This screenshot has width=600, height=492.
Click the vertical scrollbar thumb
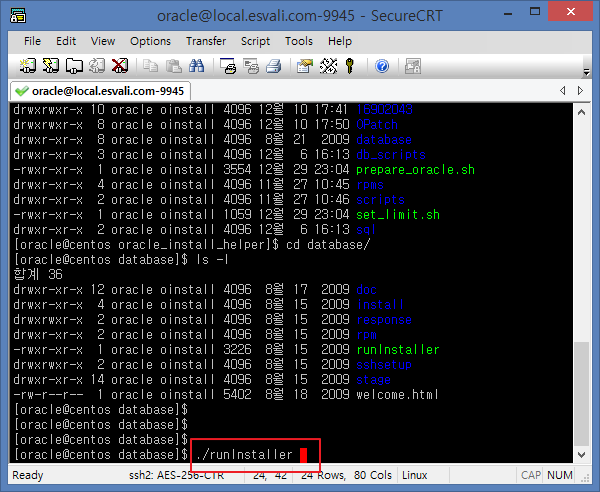click(x=581, y=394)
